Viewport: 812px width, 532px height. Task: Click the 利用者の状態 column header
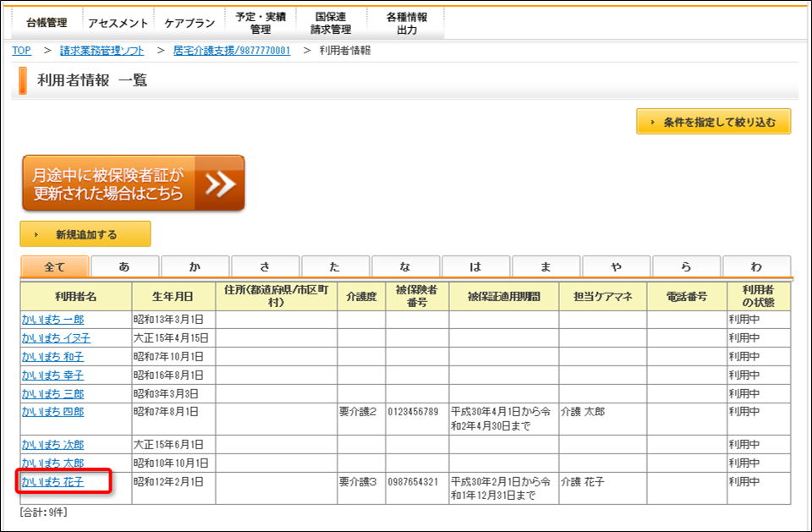[759, 296]
